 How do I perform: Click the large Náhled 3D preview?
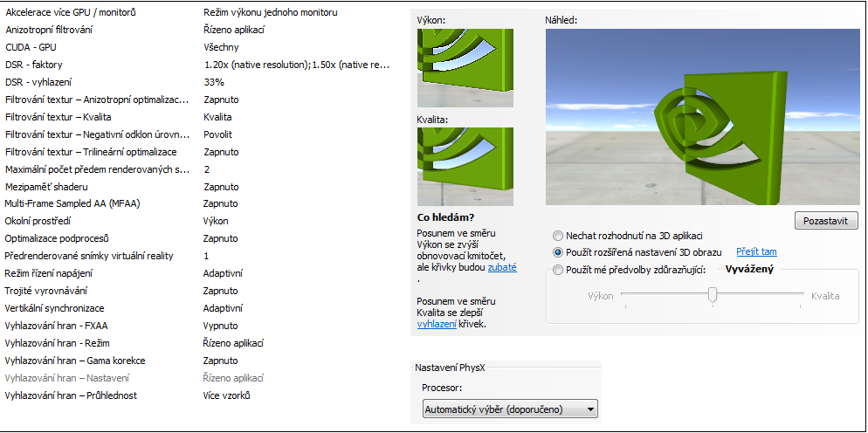tap(702, 117)
